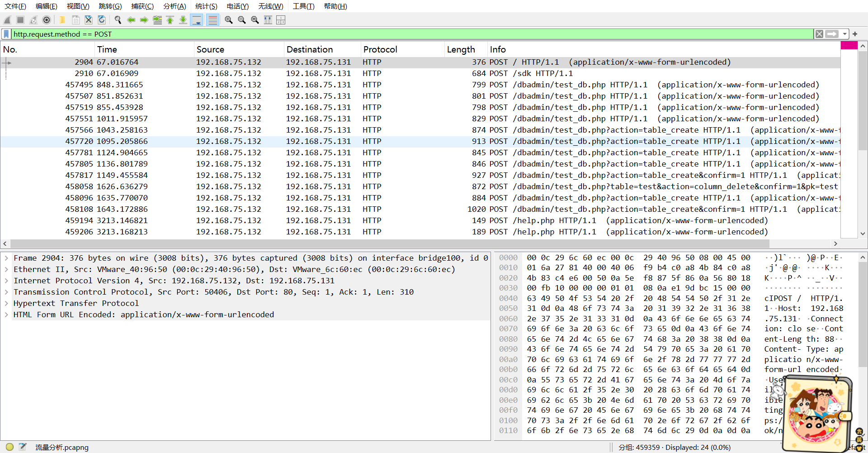Sort packets by Protocol column
The height and width of the screenshot is (453, 868).
coord(403,49)
